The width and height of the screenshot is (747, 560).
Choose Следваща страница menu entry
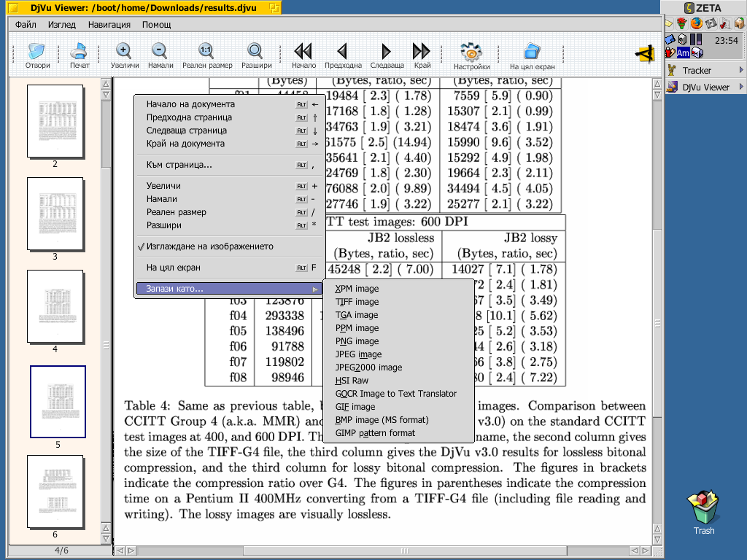(230, 131)
